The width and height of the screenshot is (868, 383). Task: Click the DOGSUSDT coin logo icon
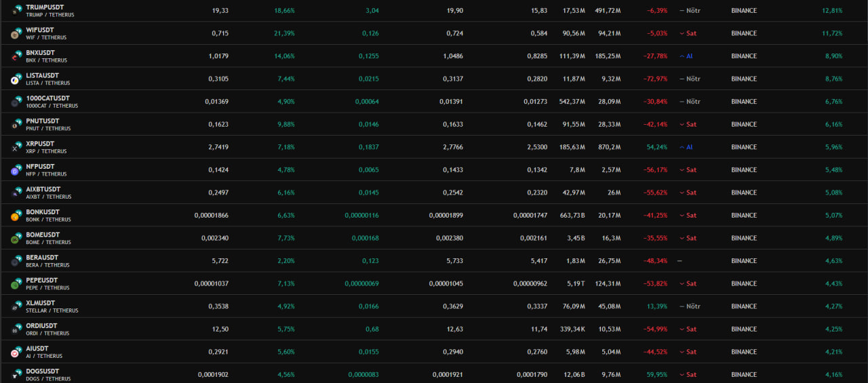coord(16,374)
